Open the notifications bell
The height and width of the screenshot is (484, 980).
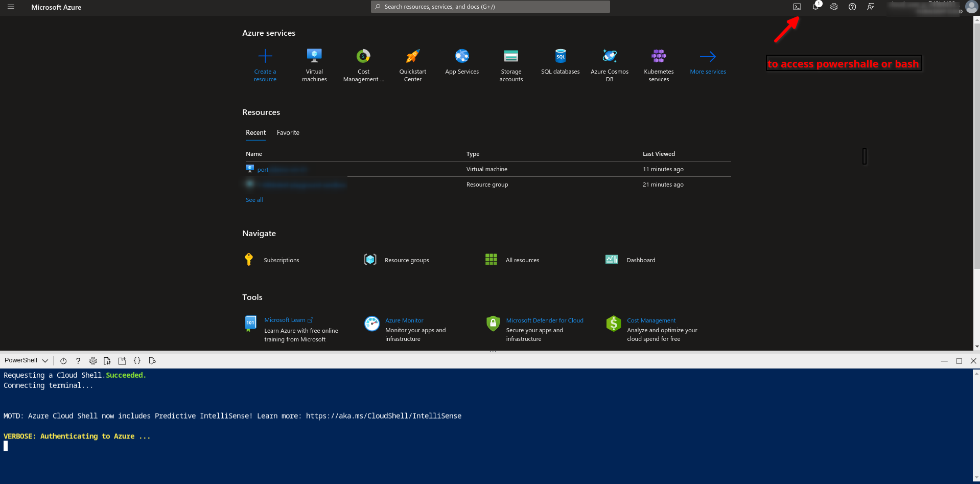point(815,7)
